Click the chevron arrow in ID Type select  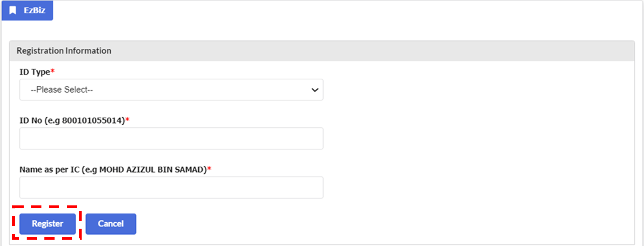click(x=315, y=90)
